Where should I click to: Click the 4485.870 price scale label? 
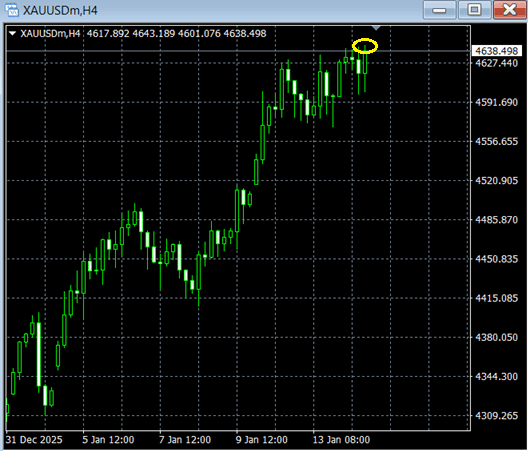click(496, 220)
